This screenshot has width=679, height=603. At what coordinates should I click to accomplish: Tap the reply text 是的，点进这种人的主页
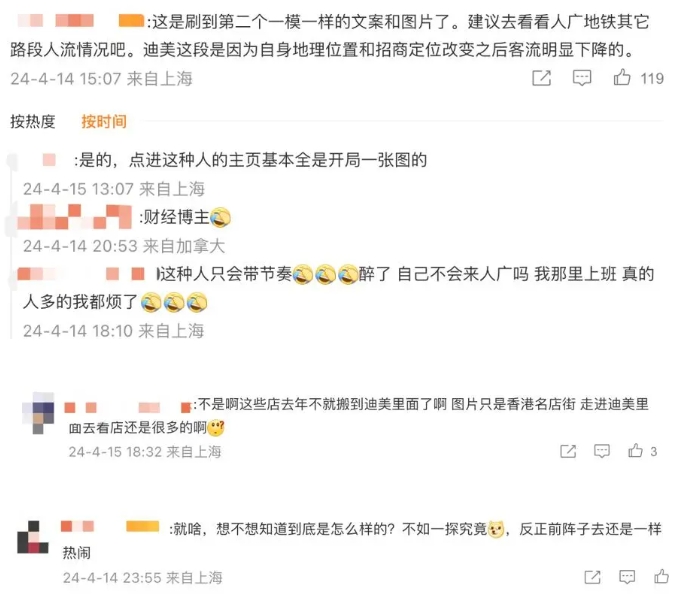coord(251,160)
